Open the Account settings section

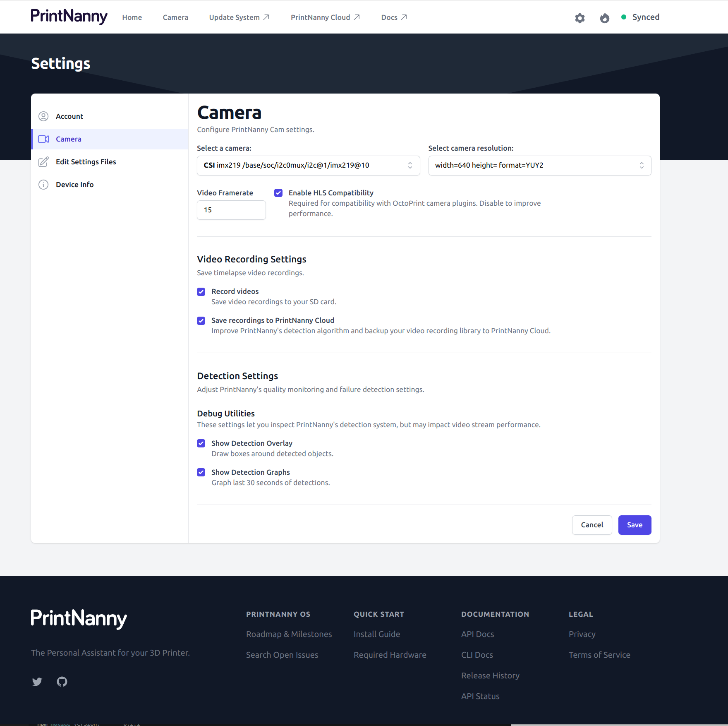[69, 116]
